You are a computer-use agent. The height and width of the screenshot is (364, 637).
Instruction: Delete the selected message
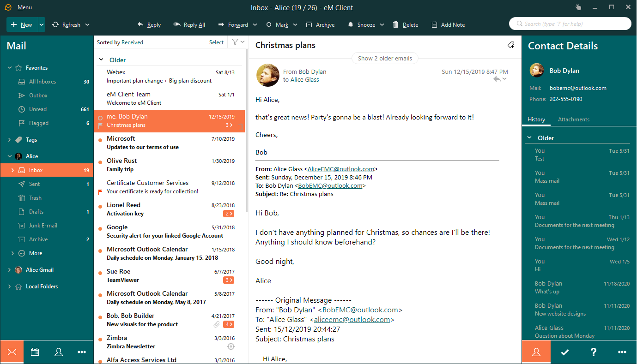pyautogui.click(x=405, y=25)
